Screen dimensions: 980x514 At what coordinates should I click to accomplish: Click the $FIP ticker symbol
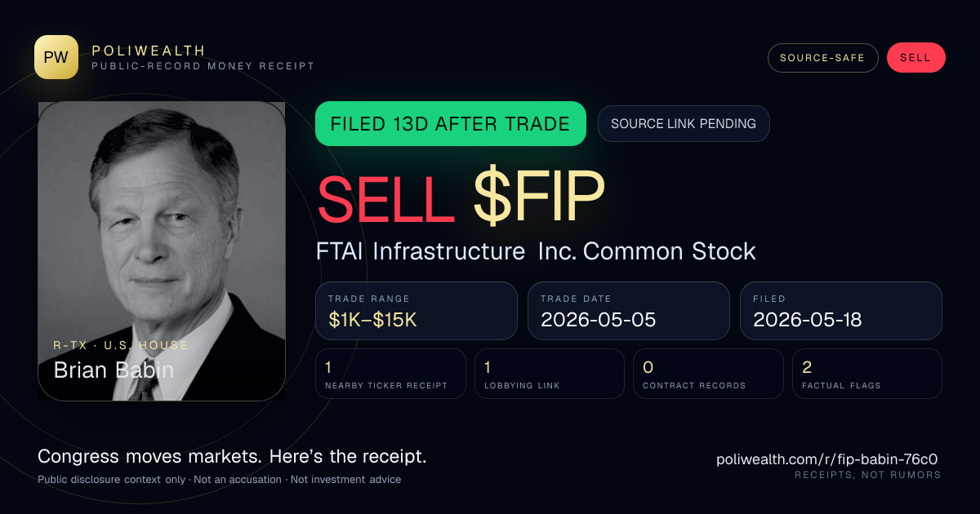(539, 197)
